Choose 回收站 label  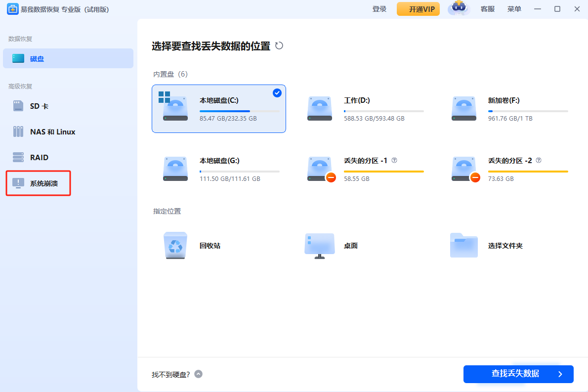pyautogui.click(x=210, y=246)
